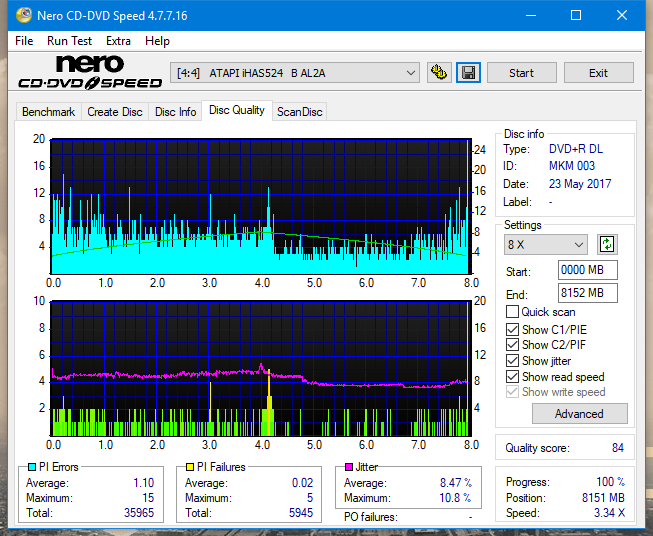Click PI Errors maximum value 15
Screen dimensions: 653x536
(x=148, y=498)
